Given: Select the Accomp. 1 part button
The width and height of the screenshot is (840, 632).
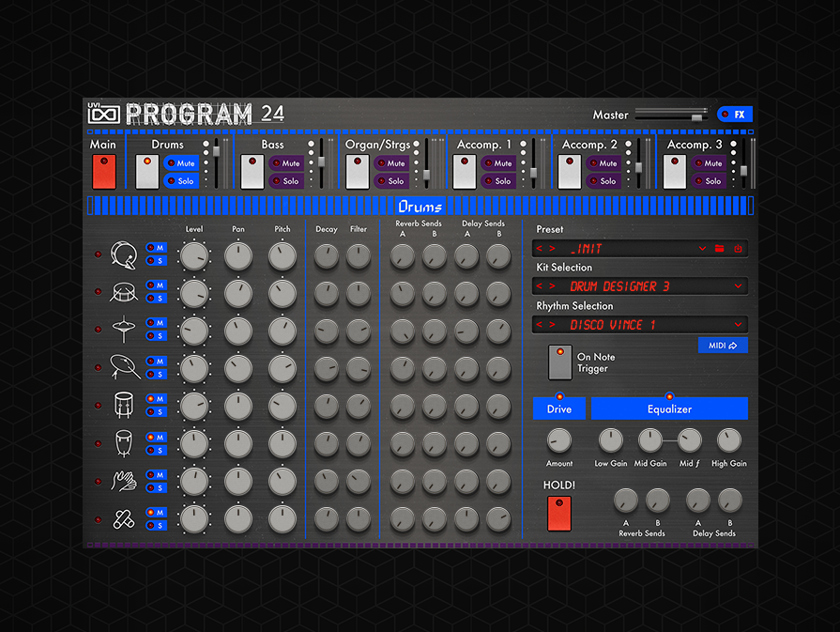Looking at the screenshot, I should pos(465,172).
